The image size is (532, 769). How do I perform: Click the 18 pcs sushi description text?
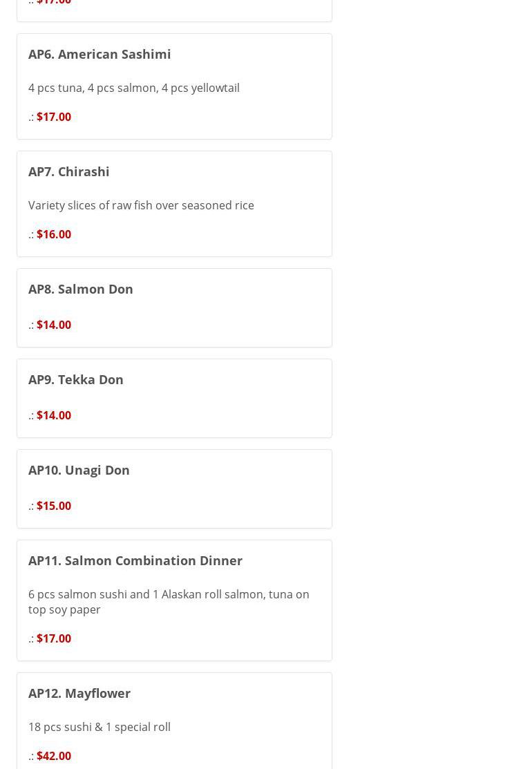click(99, 727)
